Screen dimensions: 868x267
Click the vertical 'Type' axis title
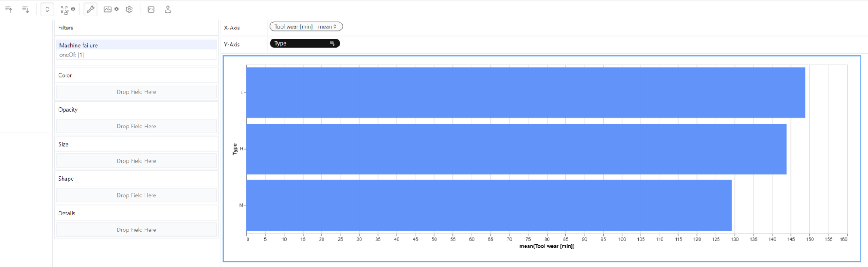pos(235,149)
